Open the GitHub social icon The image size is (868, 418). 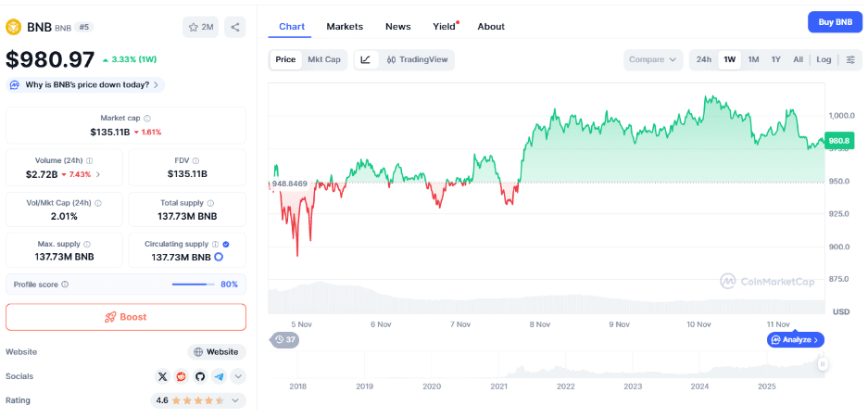tap(200, 376)
